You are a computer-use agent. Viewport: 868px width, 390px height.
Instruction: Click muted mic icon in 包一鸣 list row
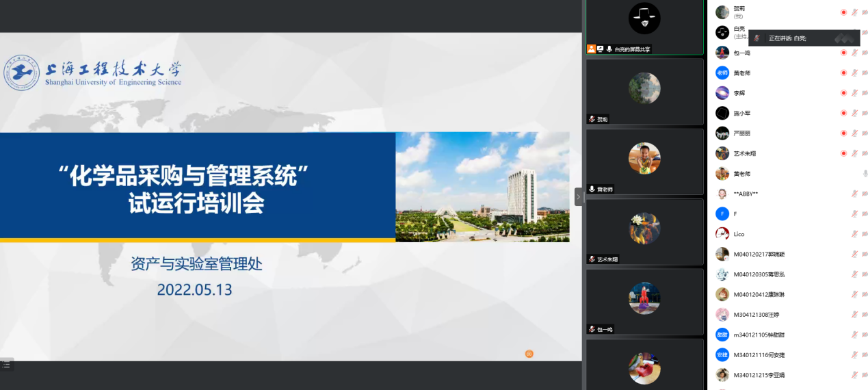pos(854,53)
